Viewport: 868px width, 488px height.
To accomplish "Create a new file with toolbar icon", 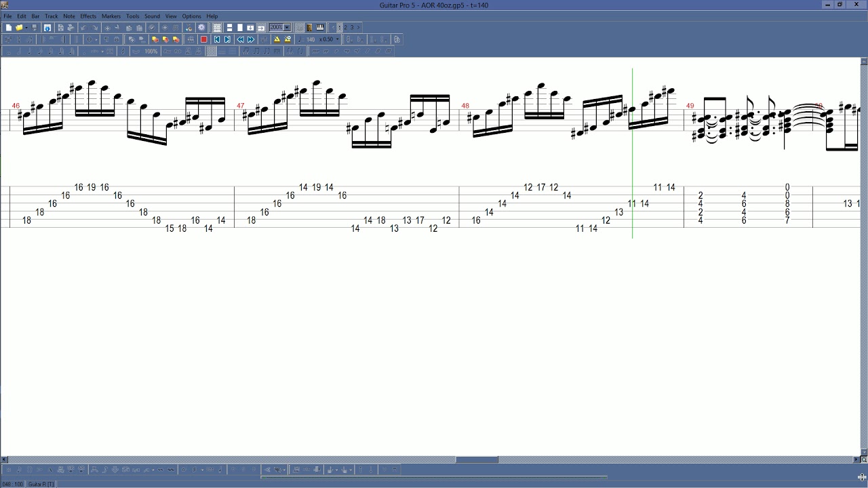I will (x=9, y=28).
